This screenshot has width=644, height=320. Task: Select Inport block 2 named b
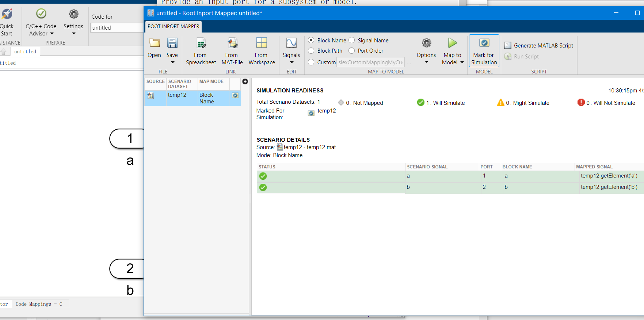pos(127,269)
